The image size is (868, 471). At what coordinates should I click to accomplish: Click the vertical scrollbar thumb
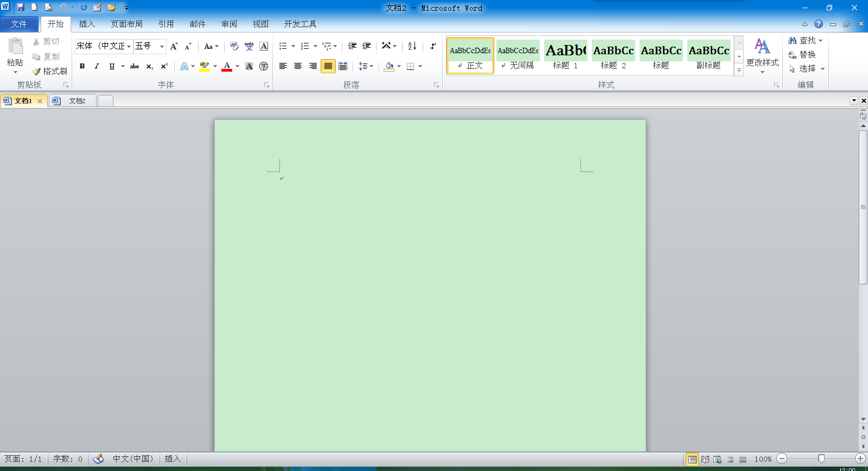pyautogui.click(x=863, y=207)
